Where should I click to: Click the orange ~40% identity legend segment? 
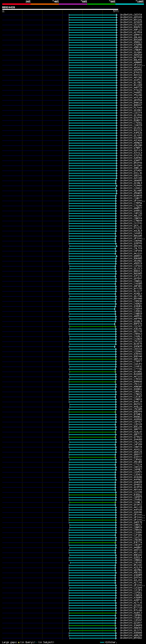[45, 4]
